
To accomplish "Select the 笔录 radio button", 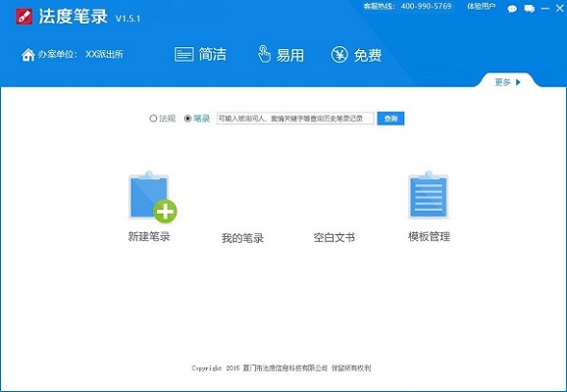I will click(x=188, y=119).
